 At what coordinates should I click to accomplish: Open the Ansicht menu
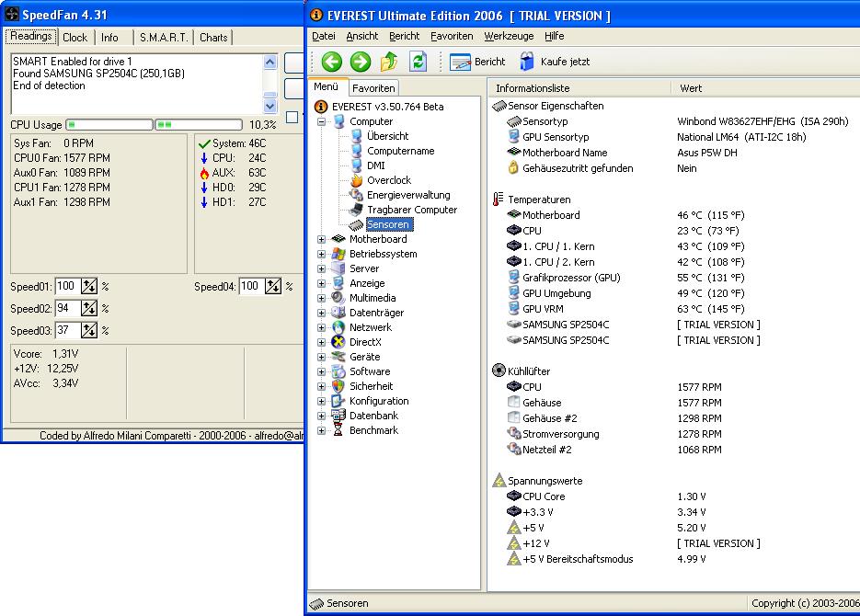click(362, 36)
